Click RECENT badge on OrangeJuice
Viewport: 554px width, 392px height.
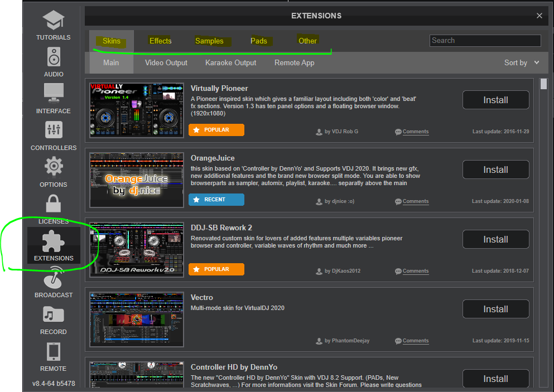coord(216,200)
